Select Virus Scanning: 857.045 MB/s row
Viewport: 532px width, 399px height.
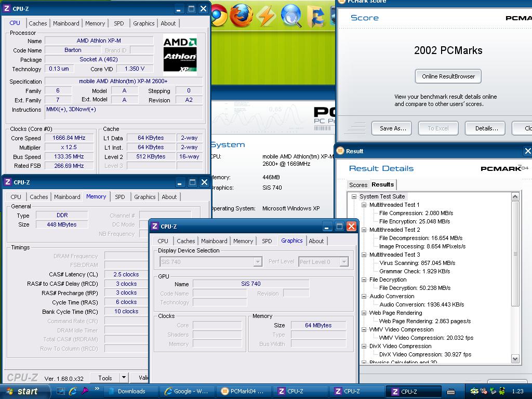pyautogui.click(x=417, y=263)
